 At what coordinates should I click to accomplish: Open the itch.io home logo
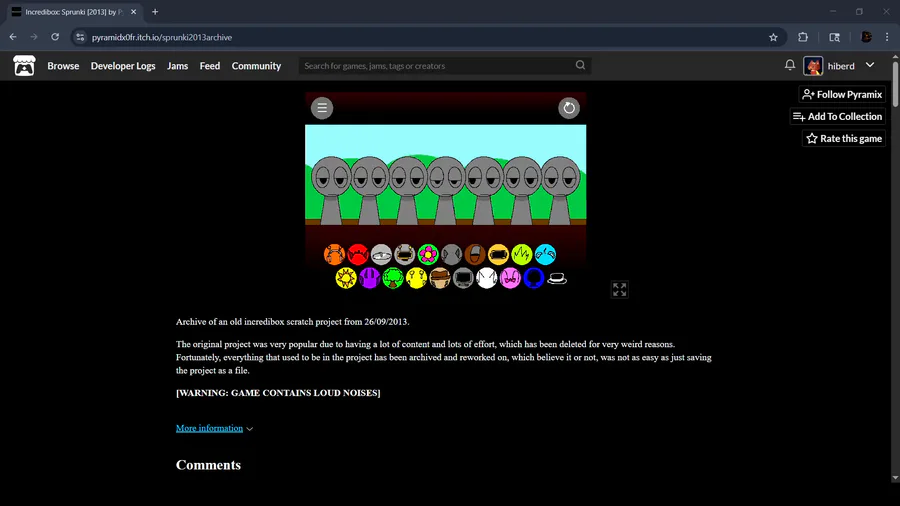[24, 66]
